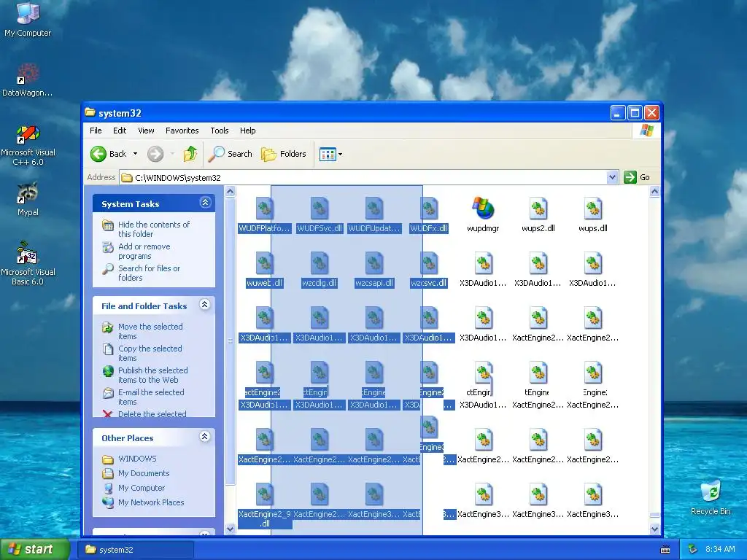
Task: Click Move the selected items
Action: pyautogui.click(x=150, y=331)
